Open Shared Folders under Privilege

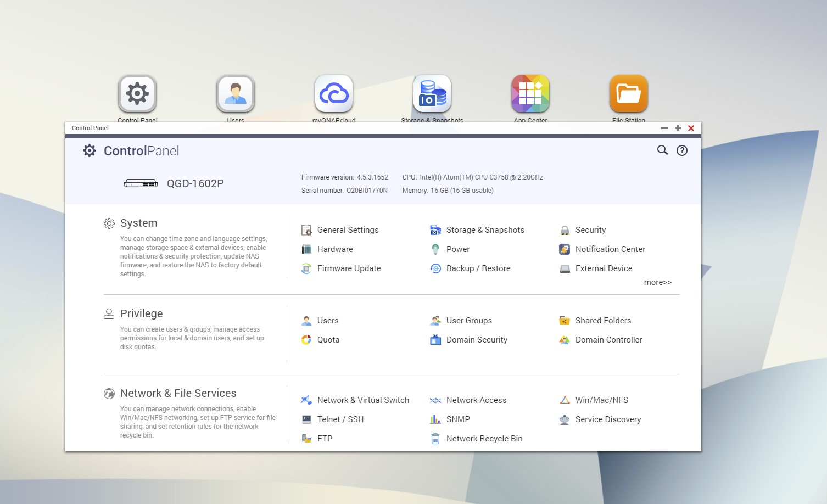point(603,321)
